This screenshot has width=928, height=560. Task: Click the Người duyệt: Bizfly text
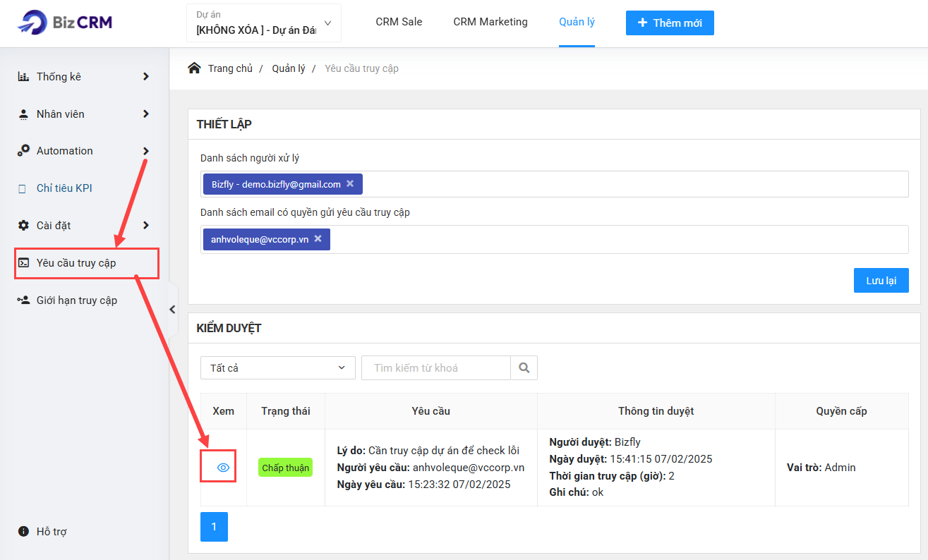point(595,442)
